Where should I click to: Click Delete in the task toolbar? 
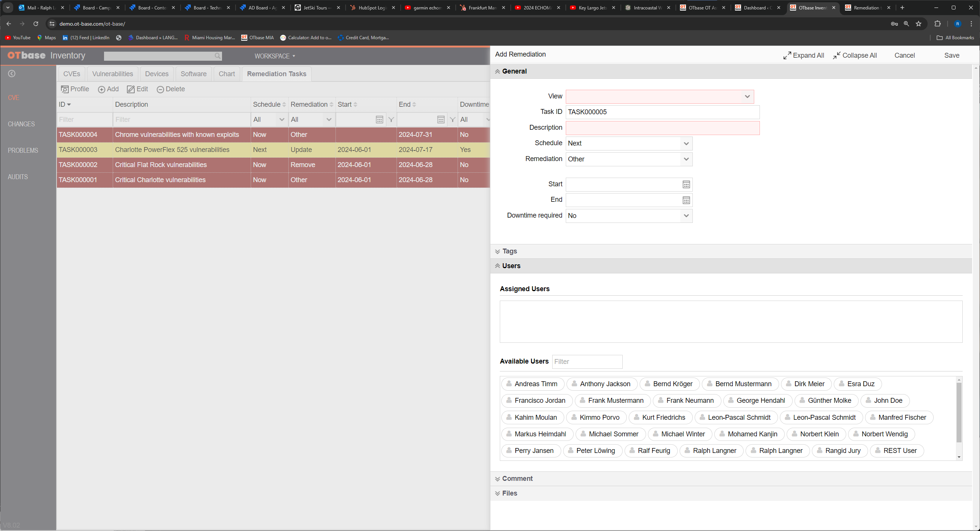coord(171,89)
